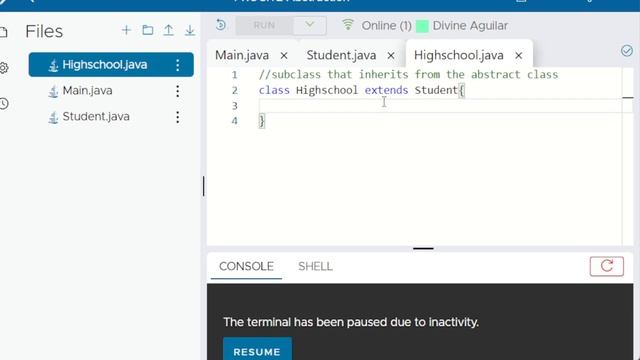The image size is (640, 360).
Task: Click line number 2 in gutter
Action: [x=235, y=90]
